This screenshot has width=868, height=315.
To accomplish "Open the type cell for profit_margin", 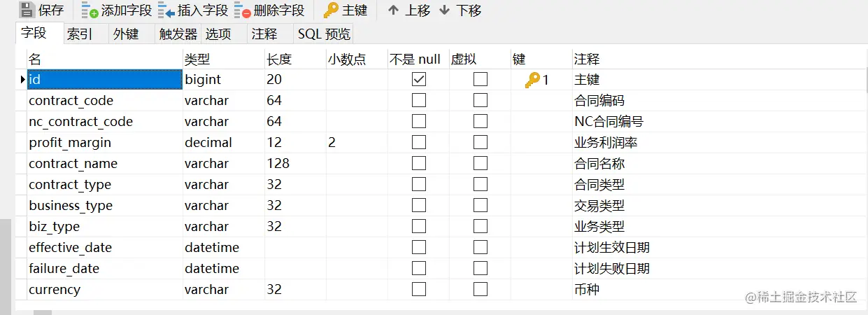I will pos(223,143).
